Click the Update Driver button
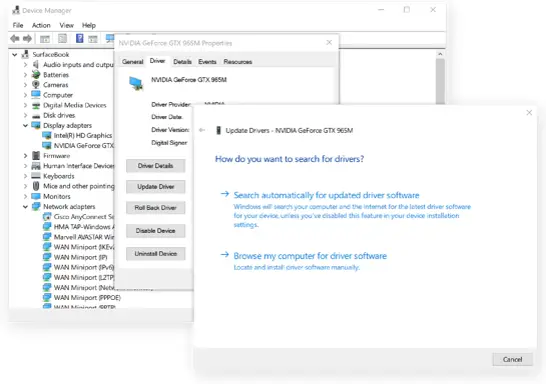This screenshot has height=384, width=546. coord(155,187)
